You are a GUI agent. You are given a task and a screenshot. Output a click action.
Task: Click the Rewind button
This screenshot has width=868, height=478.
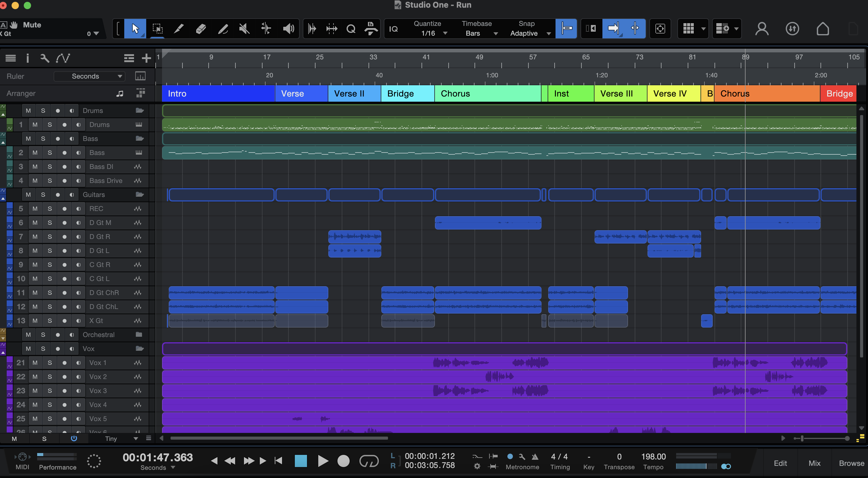point(230,460)
